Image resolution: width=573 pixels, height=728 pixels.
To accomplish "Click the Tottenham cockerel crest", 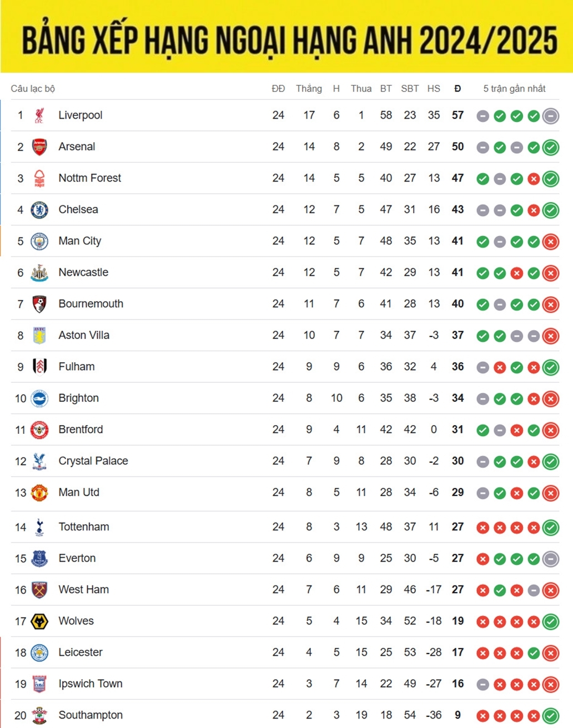I will coord(39,527).
